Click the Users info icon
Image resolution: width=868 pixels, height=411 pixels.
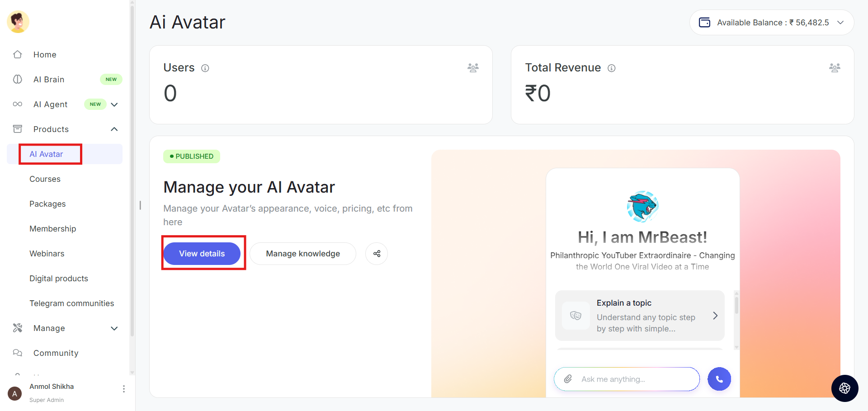click(x=205, y=68)
